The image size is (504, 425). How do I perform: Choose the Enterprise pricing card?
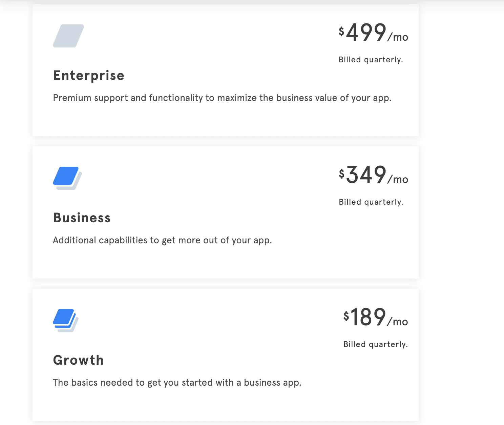(x=226, y=70)
